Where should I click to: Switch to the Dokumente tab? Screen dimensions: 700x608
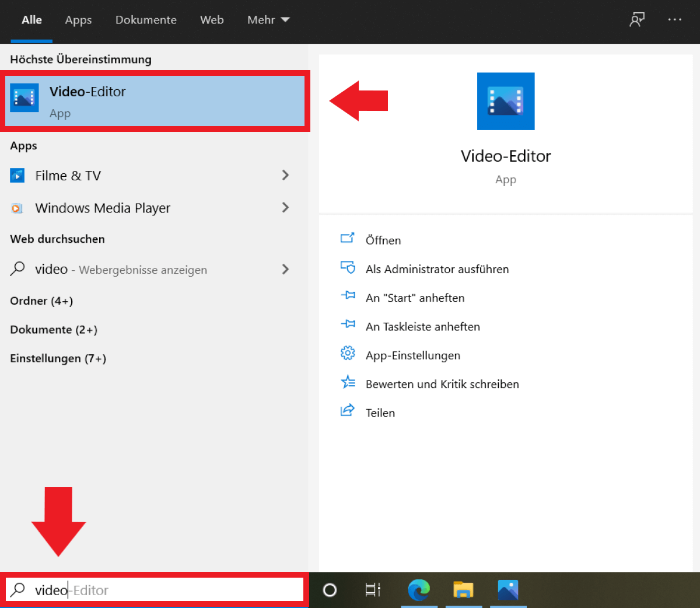pos(146,20)
